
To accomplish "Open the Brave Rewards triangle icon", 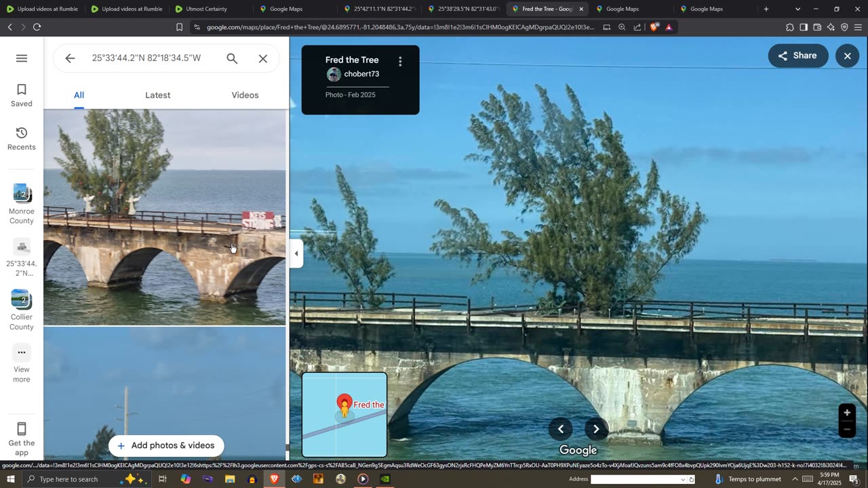I will (669, 27).
